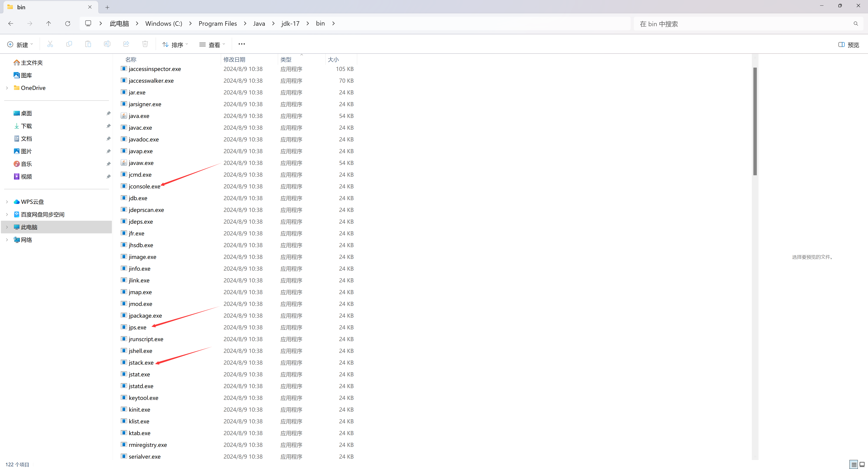
Task: Expand the OneDrive tree node
Action: pos(7,88)
